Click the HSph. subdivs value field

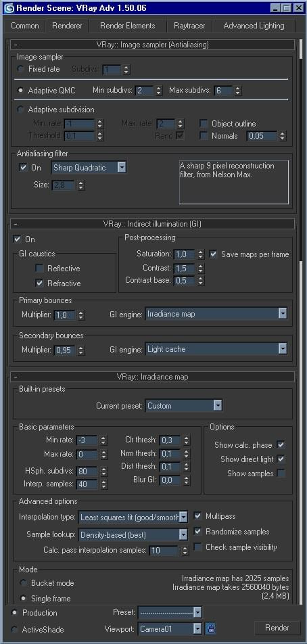coord(87,471)
